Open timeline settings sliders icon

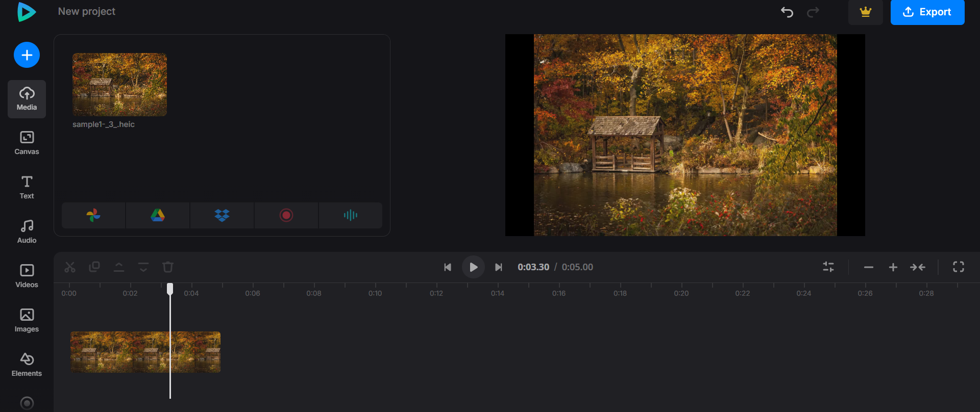[828, 267]
